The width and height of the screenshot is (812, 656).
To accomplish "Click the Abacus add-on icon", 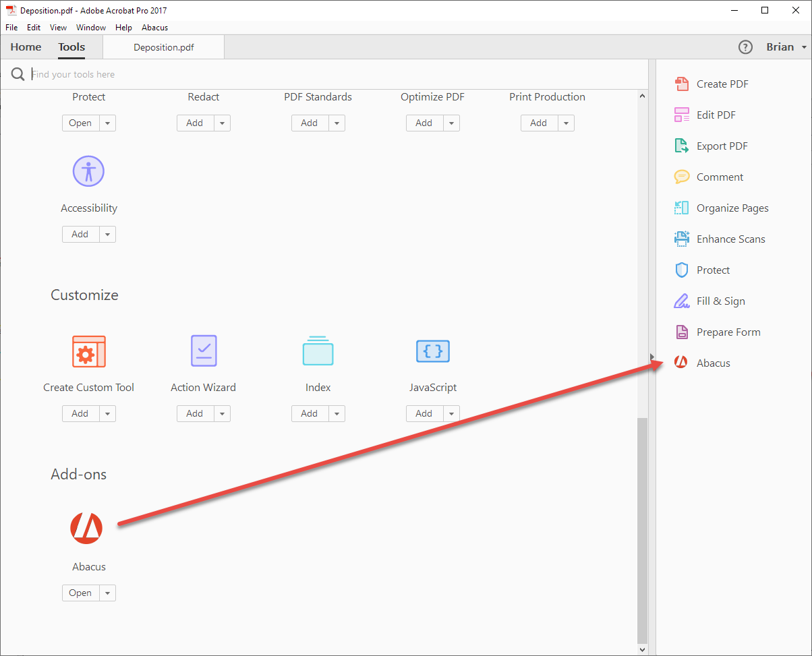I will coord(87,528).
